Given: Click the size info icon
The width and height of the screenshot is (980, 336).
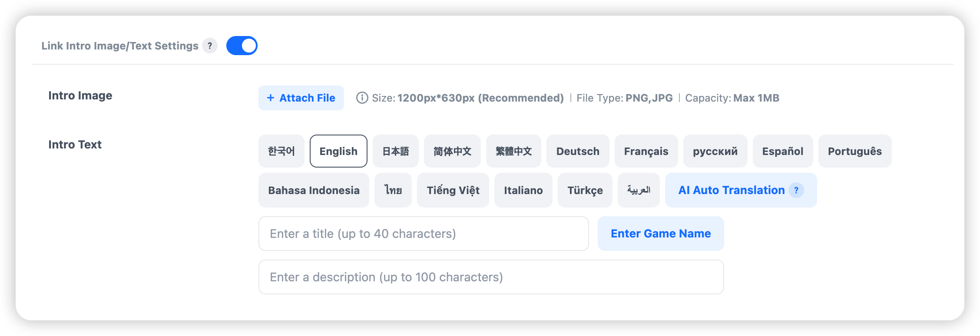Looking at the screenshot, I should point(362,98).
